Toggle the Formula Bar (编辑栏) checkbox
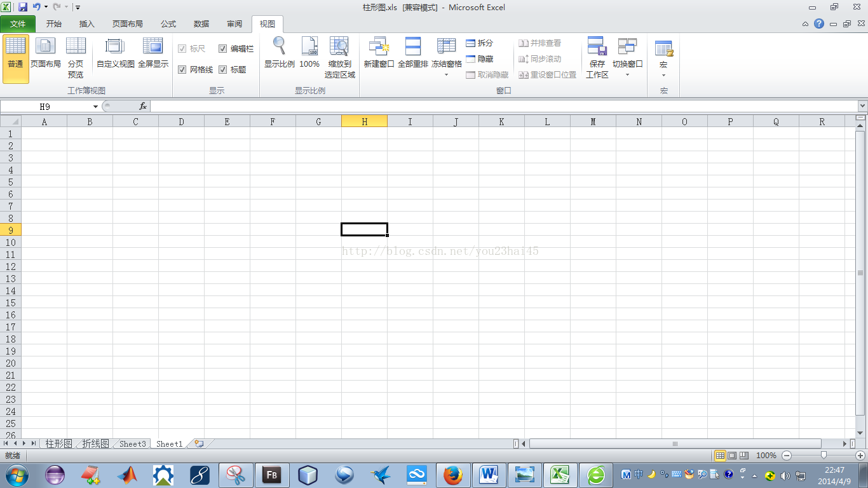Screen dimensions: 868x488 coord(223,49)
